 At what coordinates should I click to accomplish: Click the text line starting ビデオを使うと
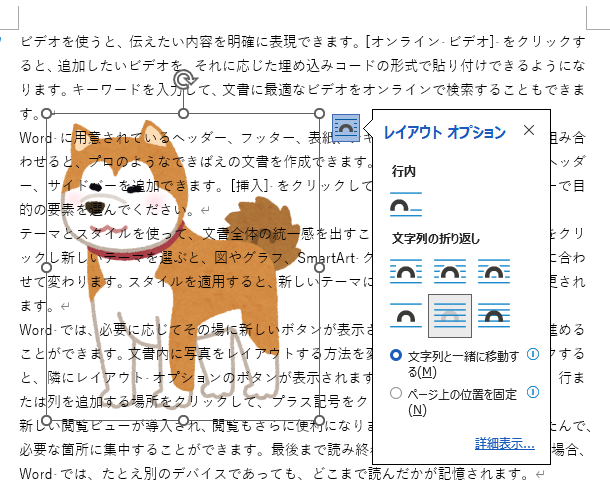303,41
